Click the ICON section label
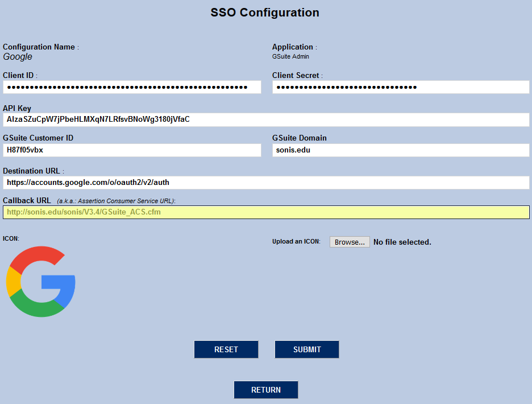The height and width of the screenshot is (404, 532). tap(10, 238)
